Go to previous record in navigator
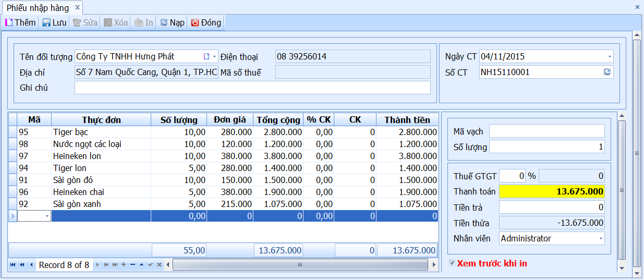The image size is (644, 280). tap(31, 265)
